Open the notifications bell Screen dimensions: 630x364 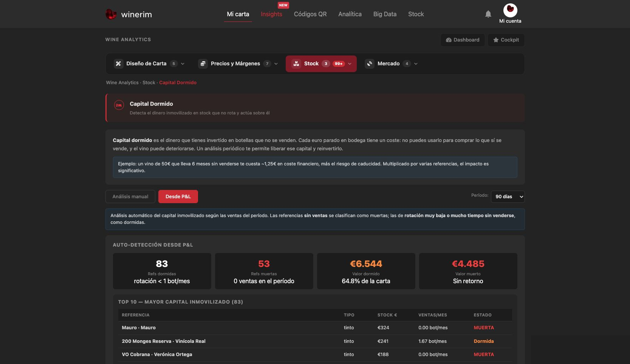click(488, 14)
